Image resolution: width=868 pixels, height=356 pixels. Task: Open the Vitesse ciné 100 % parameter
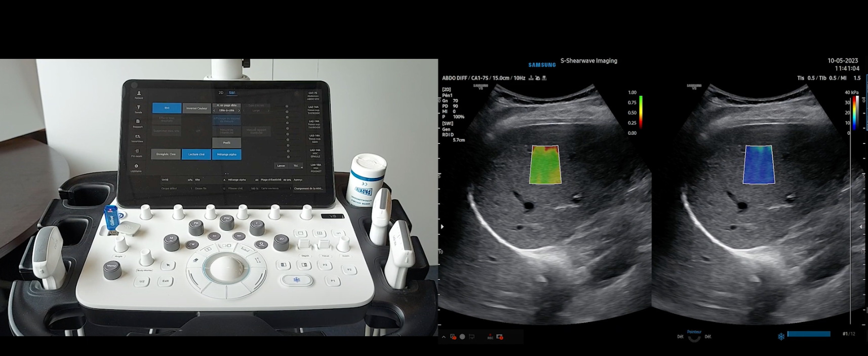[x=243, y=189]
